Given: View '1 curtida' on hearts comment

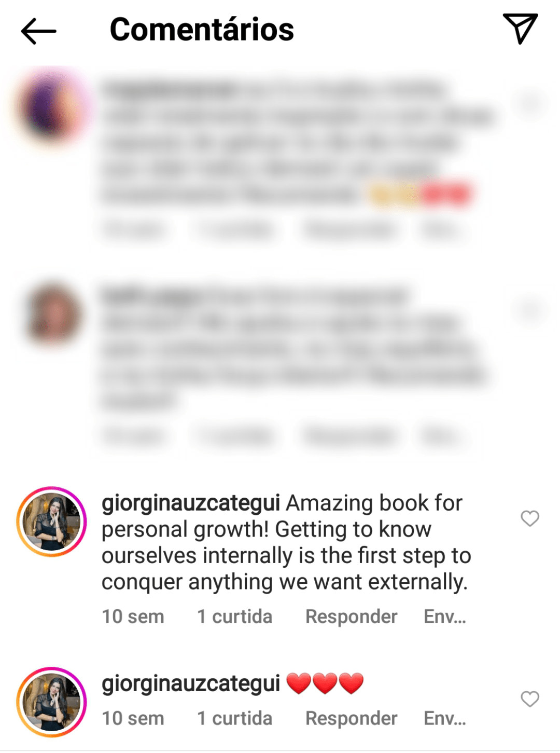Looking at the screenshot, I should (x=234, y=718).
